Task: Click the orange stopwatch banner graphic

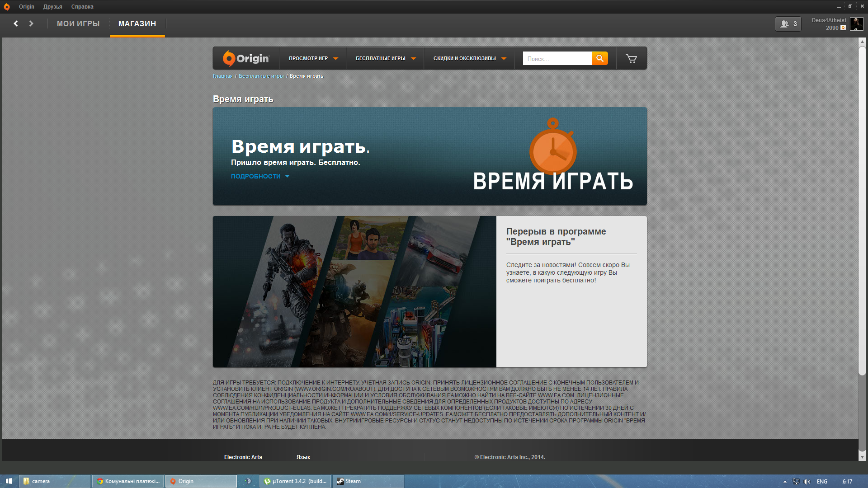Action: pos(553,147)
